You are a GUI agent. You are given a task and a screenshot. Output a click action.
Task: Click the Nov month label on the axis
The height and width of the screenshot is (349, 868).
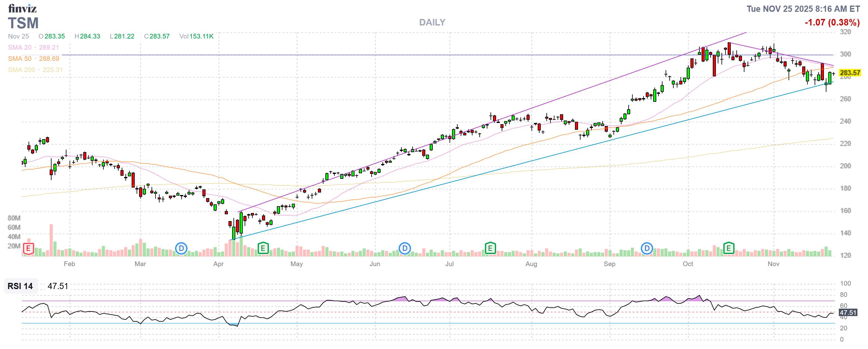[x=773, y=264]
